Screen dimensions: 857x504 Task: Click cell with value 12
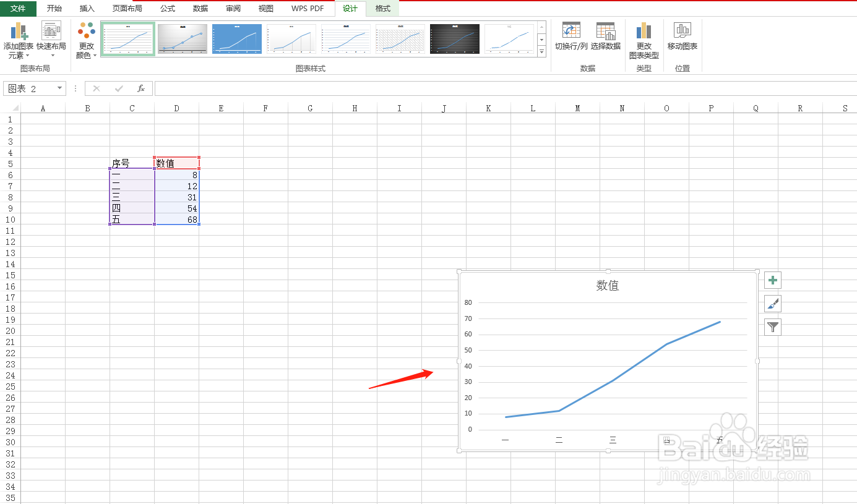coord(177,186)
